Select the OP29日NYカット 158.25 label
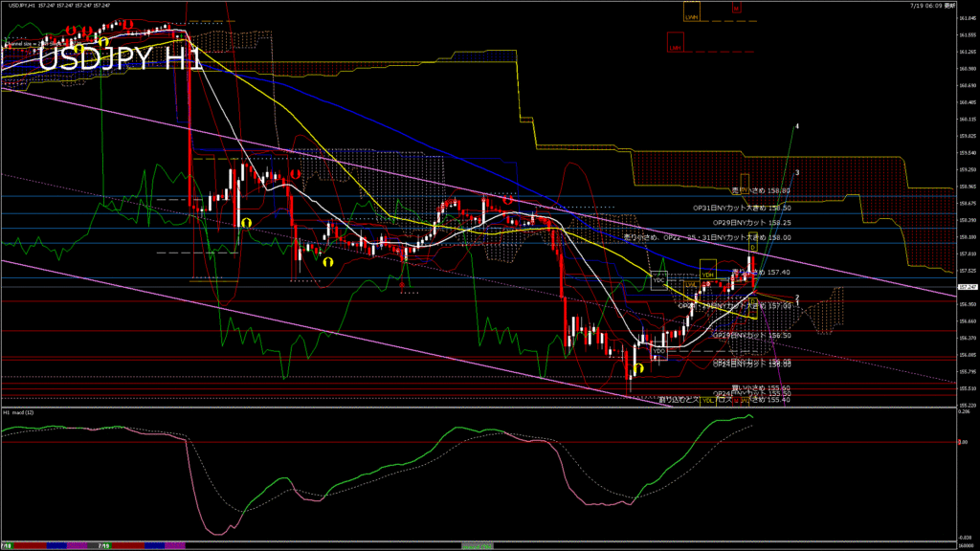This screenshot has width=980, height=551. point(752,222)
